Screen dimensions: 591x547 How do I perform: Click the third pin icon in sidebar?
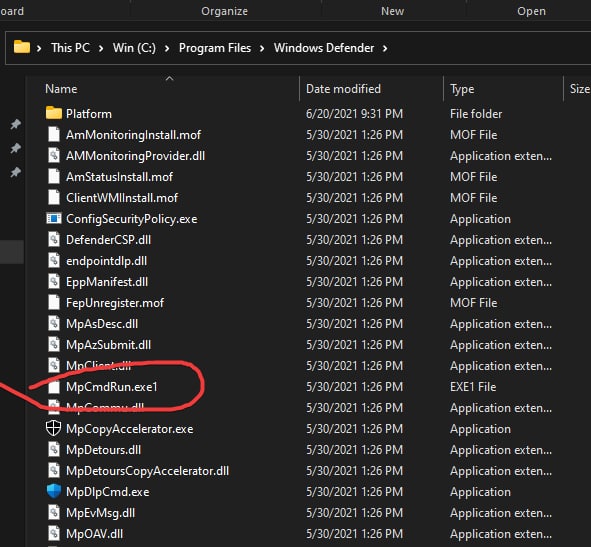tap(15, 172)
